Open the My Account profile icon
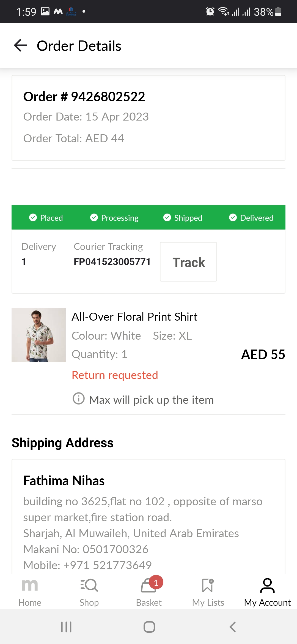Screen dimensions: 297x644 coord(267,586)
